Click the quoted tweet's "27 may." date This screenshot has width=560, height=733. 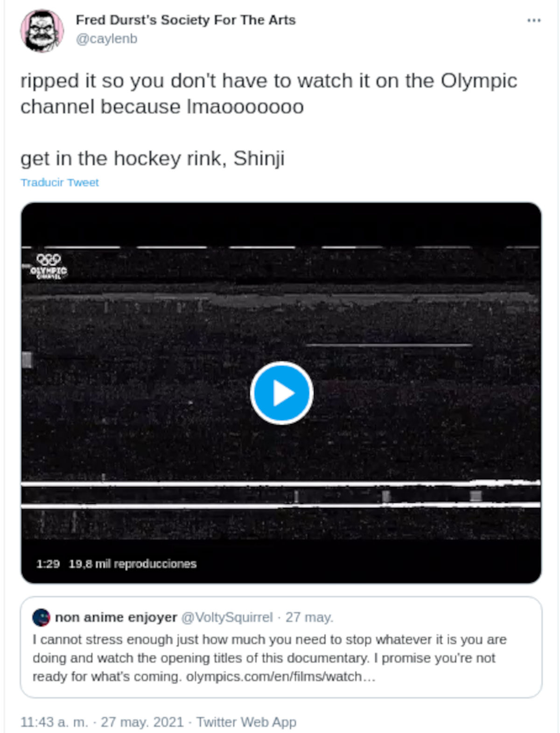[309, 617]
